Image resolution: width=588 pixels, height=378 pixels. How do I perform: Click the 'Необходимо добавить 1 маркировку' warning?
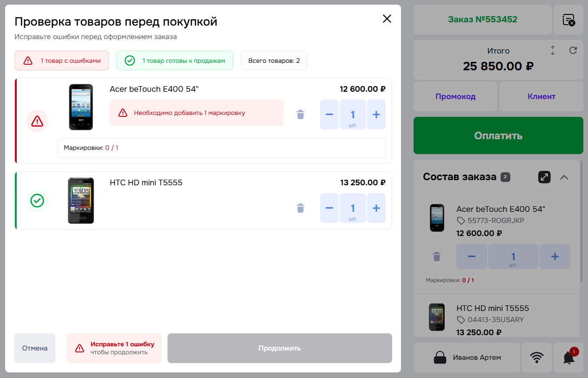(197, 113)
